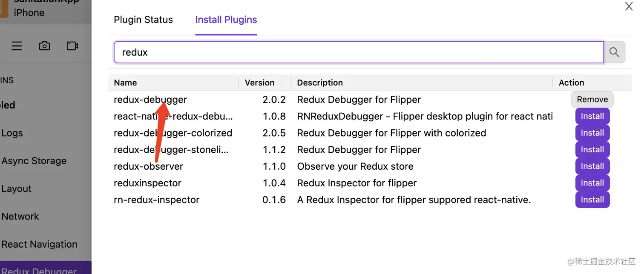Click the Name column header
This screenshot has height=274, width=644.
(x=125, y=83)
